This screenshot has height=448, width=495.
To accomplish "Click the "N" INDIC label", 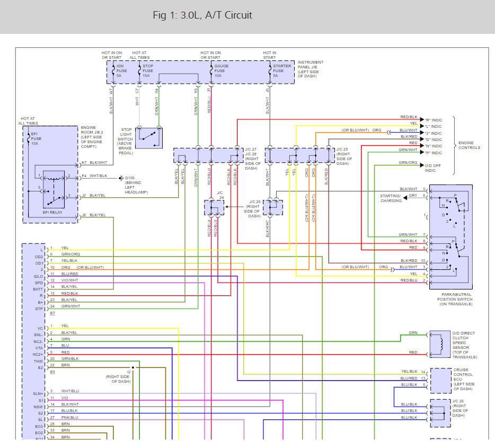I will coord(434,146).
